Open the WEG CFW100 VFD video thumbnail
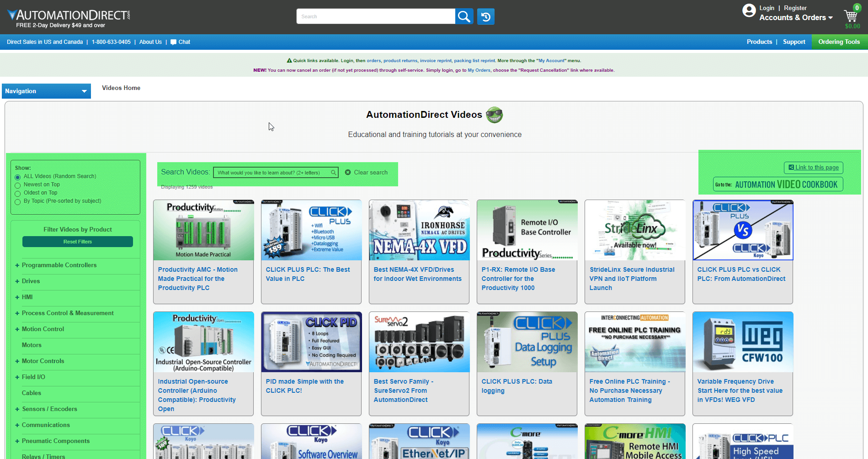The height and width of the screenshot is (459, 868). point(742,342)
